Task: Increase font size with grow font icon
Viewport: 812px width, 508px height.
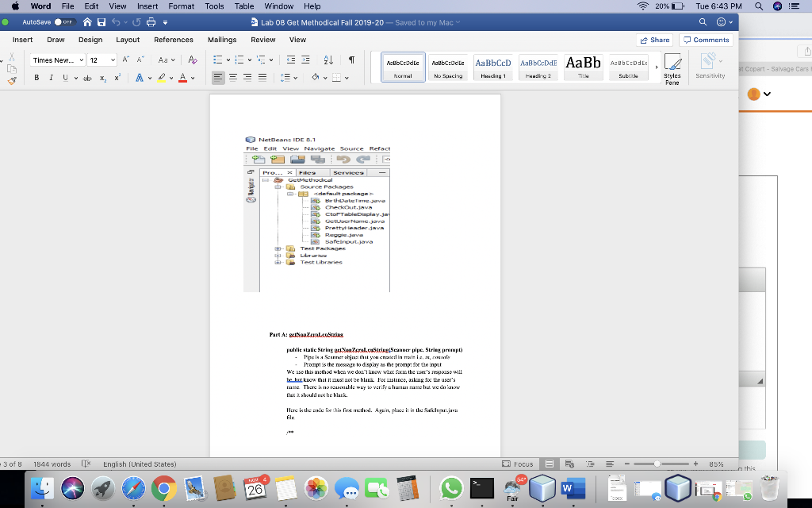Action: (126, 60)
